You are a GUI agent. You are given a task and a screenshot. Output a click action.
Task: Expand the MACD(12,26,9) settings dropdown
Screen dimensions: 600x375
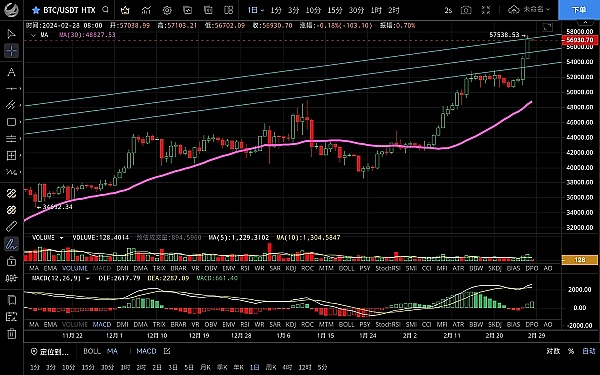[x=88, y=279]
